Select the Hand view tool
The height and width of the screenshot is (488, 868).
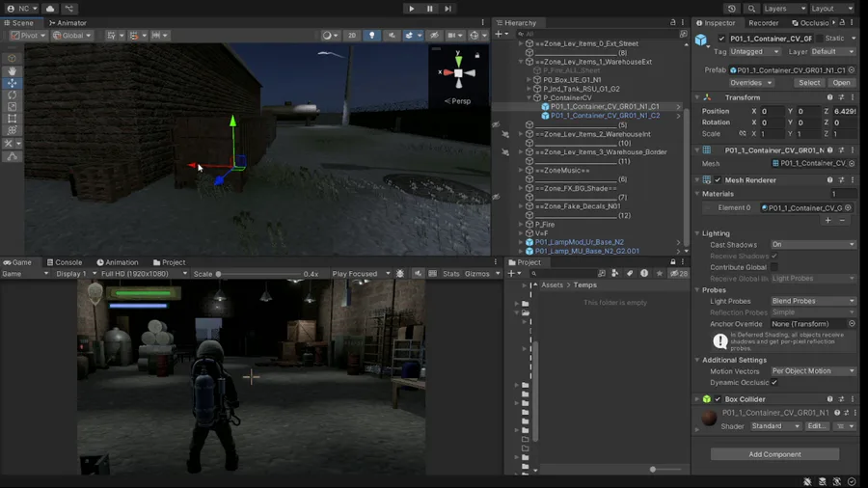coord(12,71)
